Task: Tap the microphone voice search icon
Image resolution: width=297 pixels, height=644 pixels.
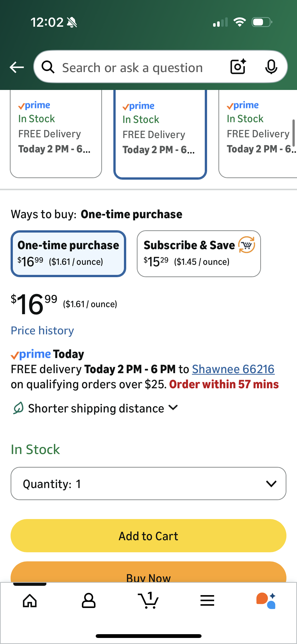Action: click(x=271, y=67)
